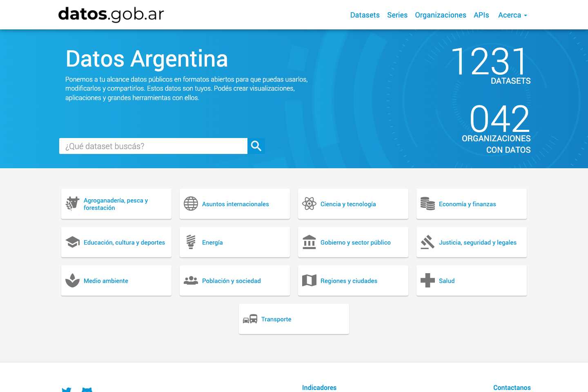Open the Series section from the navbar
588x392 pixels.
(397, 15)
